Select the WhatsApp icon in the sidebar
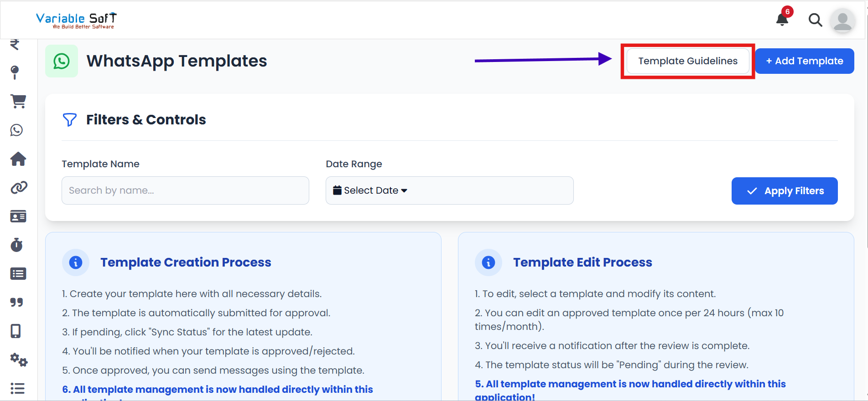 pos(16,130)
